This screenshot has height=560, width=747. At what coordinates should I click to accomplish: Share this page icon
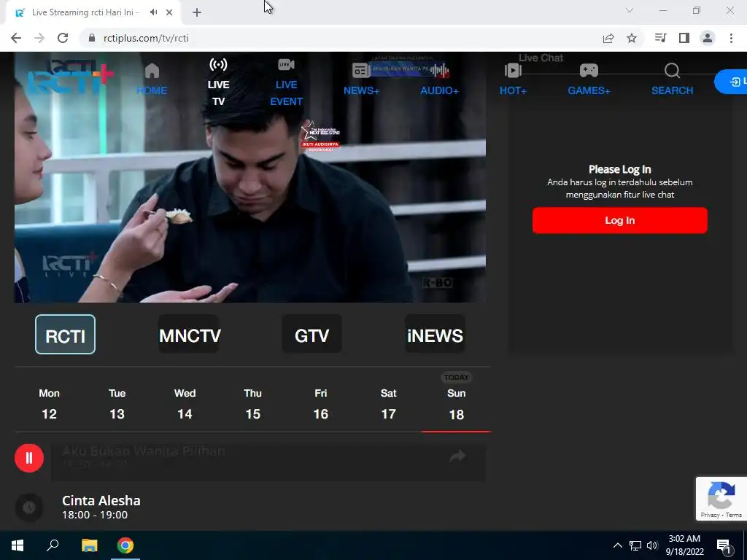(x=608, y=38)
